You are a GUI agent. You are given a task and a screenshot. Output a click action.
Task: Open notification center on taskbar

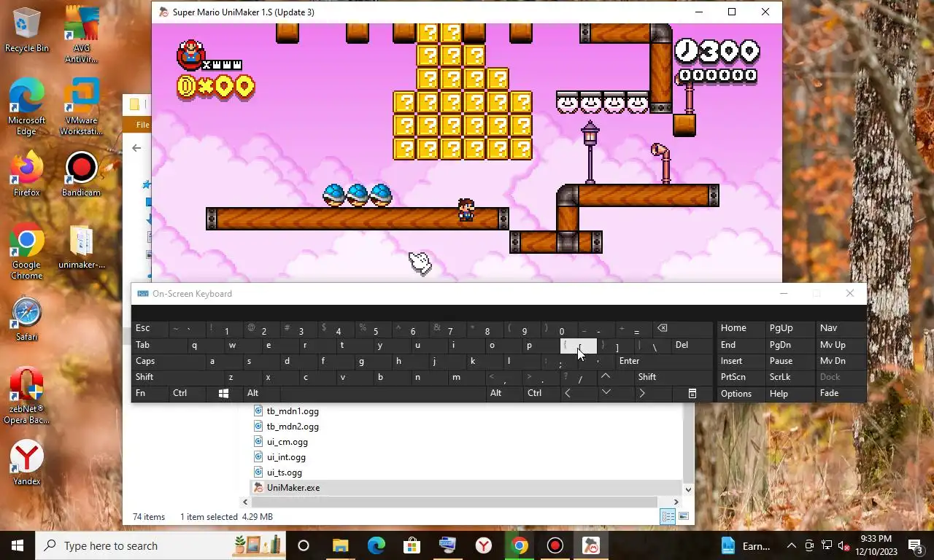point(916,545)
